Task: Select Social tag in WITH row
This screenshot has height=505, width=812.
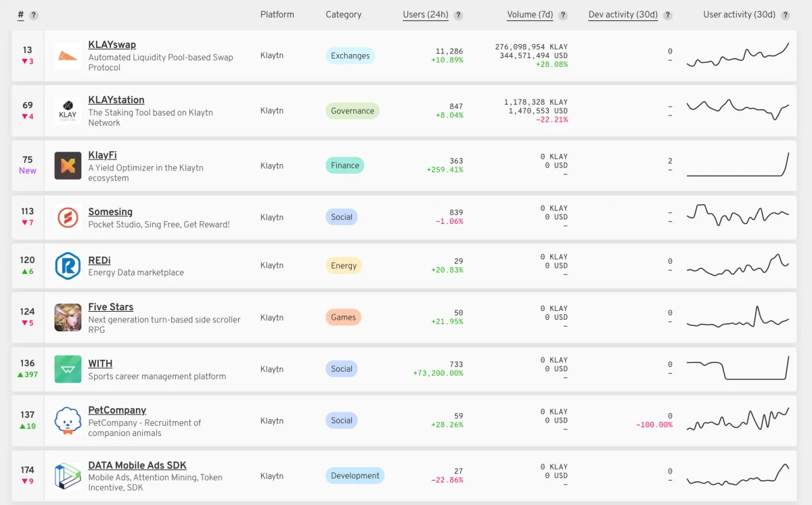Action: pos(342,369)
